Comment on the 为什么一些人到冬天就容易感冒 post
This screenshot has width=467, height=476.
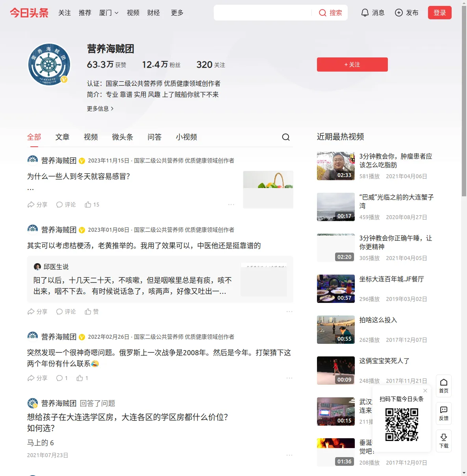tap(66, 205)
